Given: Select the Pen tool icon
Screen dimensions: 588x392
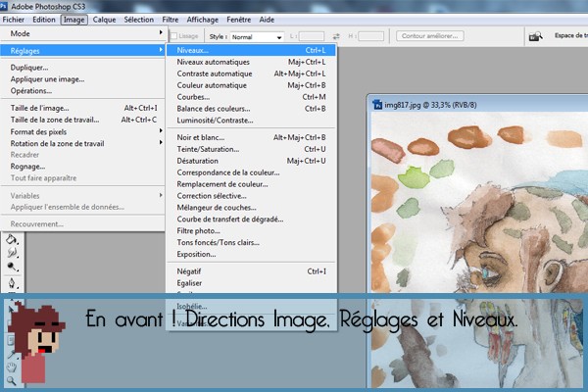Looking at the screenshot, I should [12, 282].
